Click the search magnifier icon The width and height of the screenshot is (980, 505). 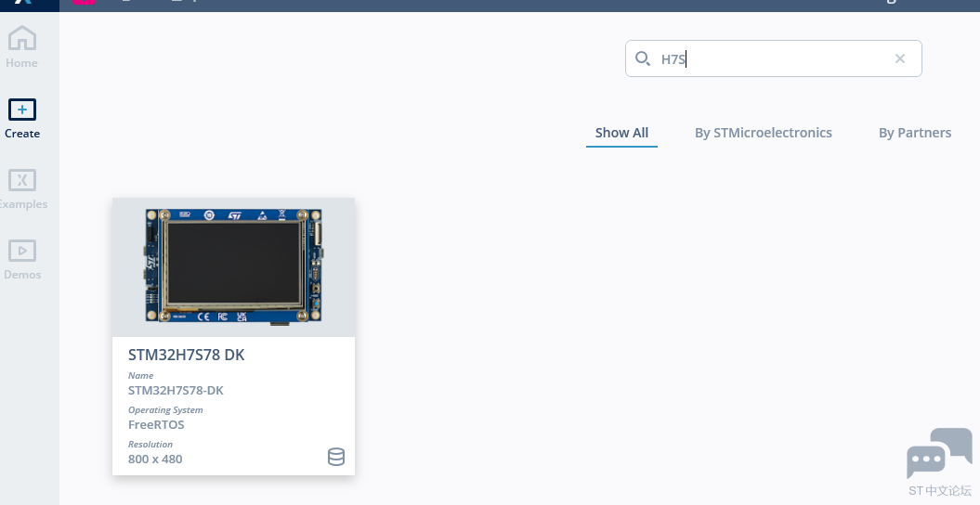(643, 58)
